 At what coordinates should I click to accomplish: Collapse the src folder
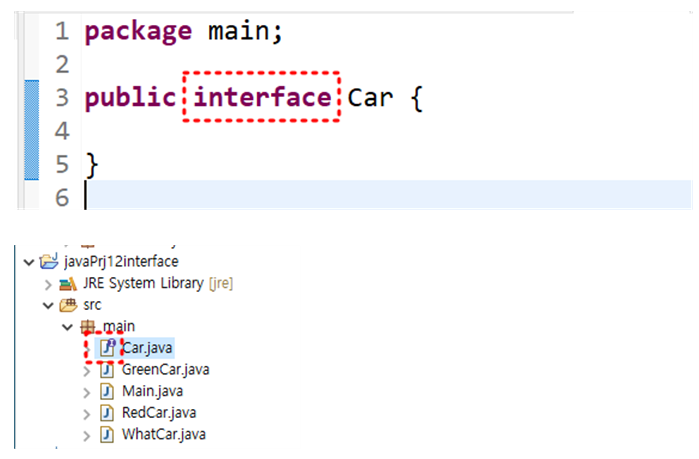48,305
